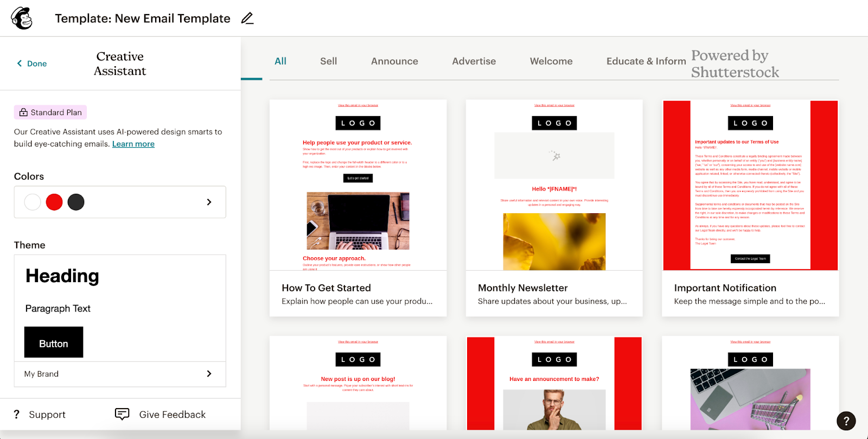Open the round help button

846,421
